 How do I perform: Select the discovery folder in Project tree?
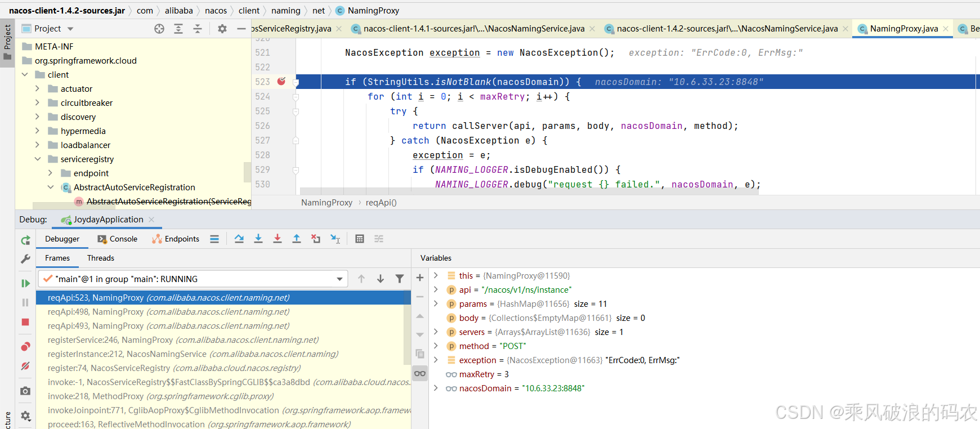pos(78,117)
